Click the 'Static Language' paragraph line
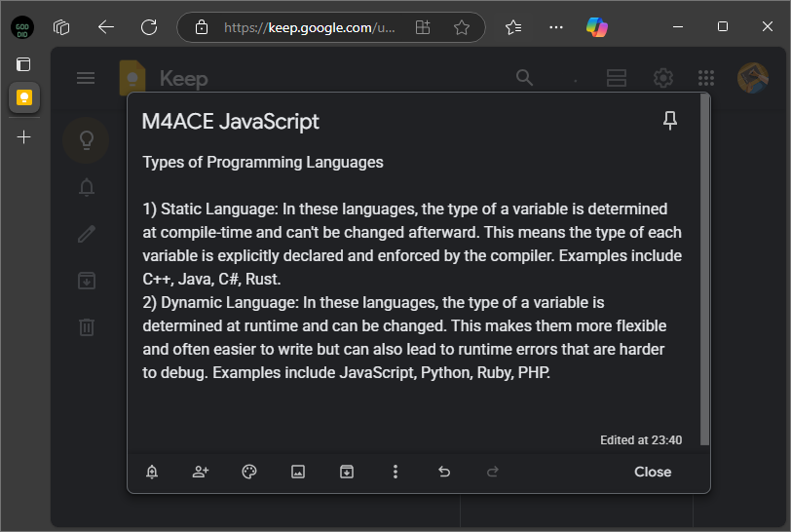The image size is (791, 532). [405, 209]
